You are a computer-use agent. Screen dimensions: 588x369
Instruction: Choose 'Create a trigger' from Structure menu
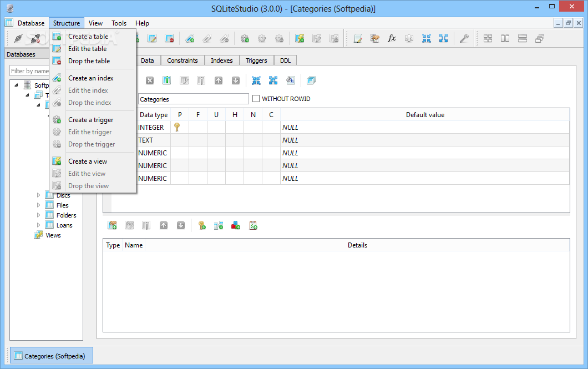pyautogui.click(x=93, y=120)
